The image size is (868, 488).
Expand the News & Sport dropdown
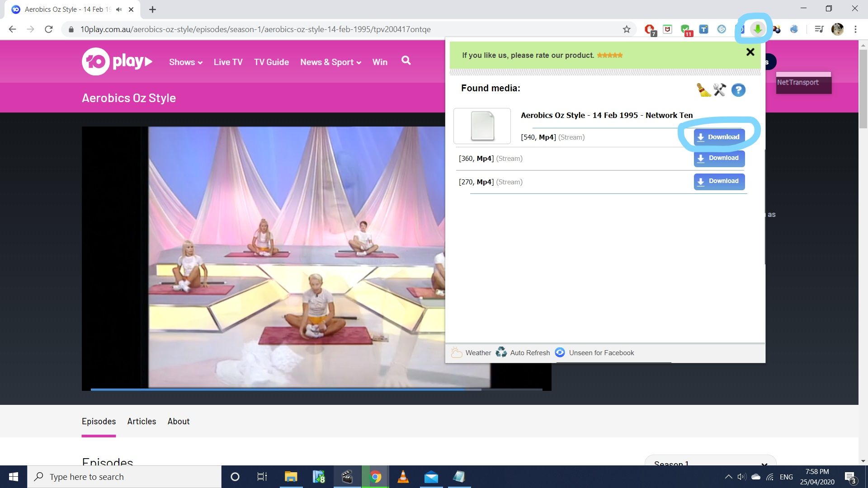[330, 62]
